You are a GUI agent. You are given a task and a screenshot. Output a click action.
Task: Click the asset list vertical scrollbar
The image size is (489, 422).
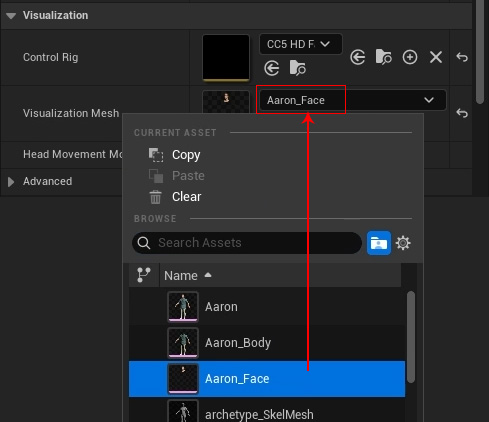[411, 337]
